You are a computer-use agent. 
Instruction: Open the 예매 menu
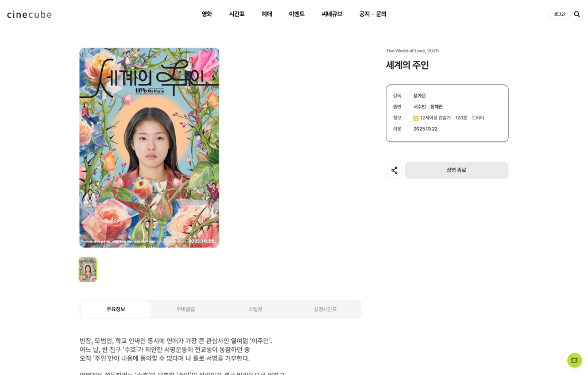click(x=266, y=14)
